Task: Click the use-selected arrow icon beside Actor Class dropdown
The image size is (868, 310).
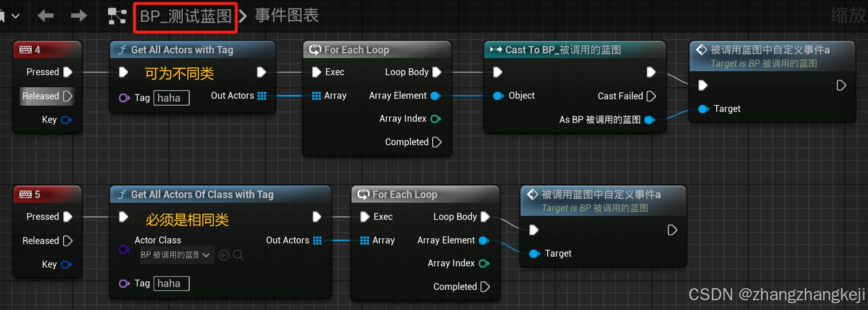Action: tap(224, 255)
